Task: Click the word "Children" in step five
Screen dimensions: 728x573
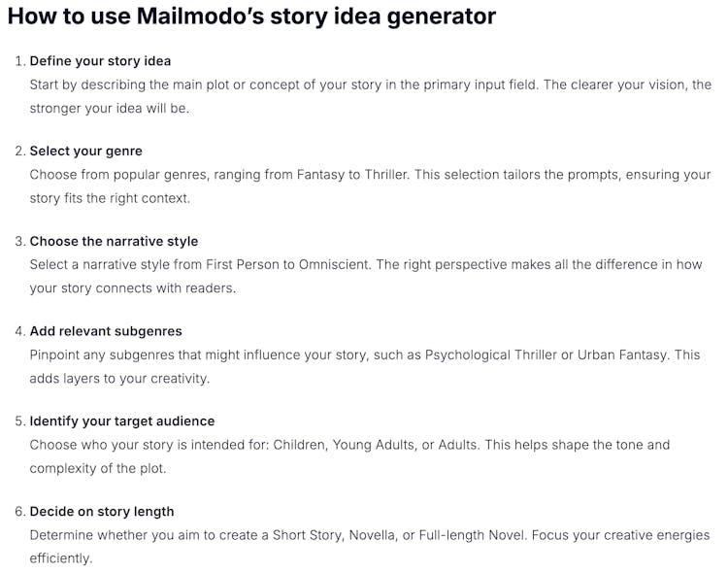Action: pos(303,445)
